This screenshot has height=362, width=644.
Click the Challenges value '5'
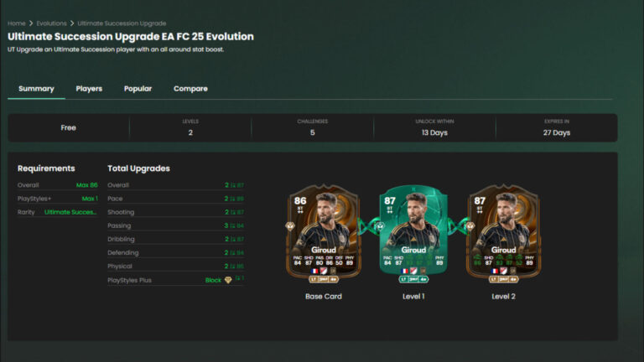(x=313, y=132)
